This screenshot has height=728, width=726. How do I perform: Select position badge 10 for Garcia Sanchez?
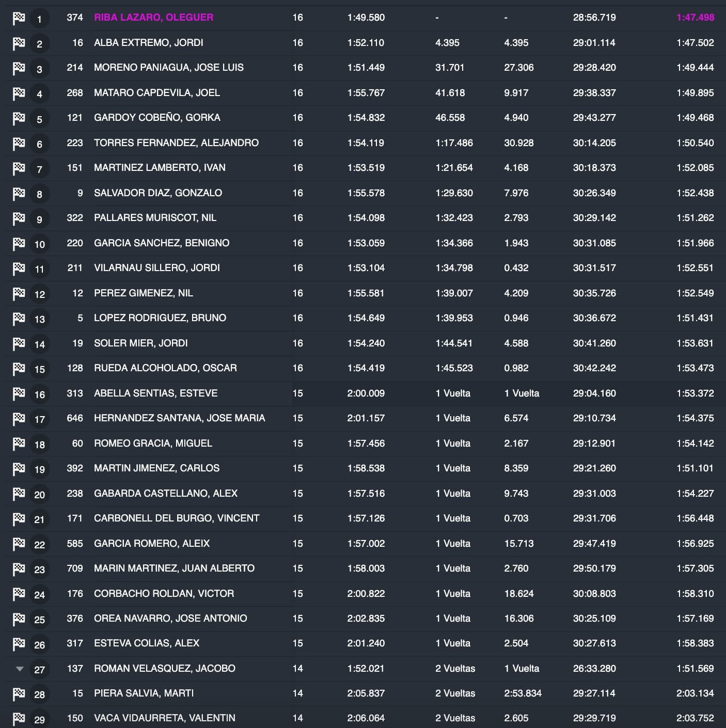[39, 244]
